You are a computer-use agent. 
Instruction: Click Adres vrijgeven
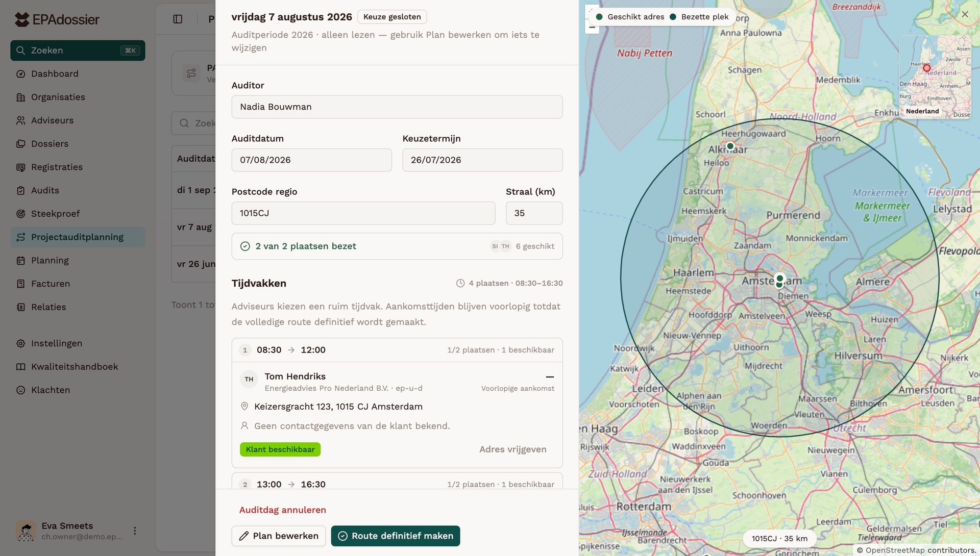[513, 449]
